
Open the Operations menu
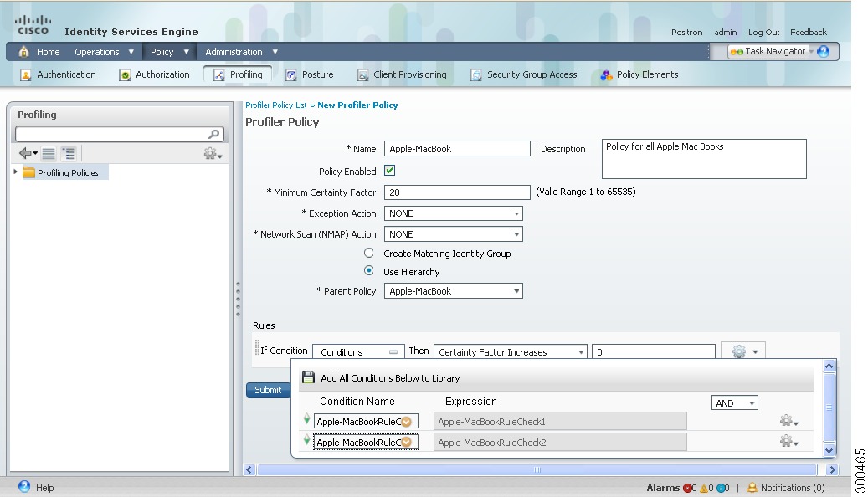pos(104,52)
